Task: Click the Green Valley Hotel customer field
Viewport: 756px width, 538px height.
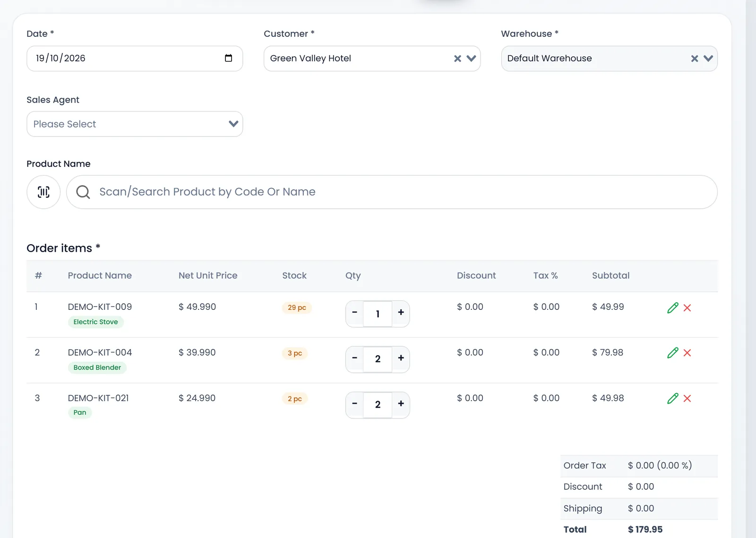Action: [x=372, y=59]
